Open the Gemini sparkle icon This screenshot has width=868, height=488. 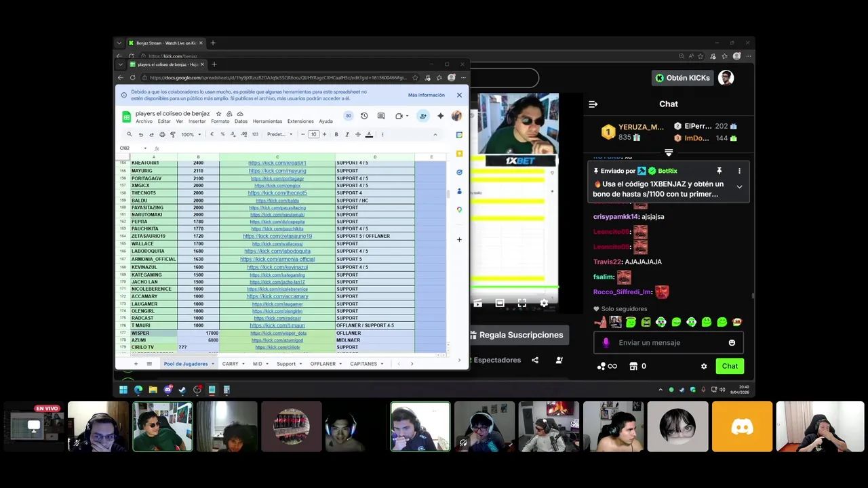440,116
